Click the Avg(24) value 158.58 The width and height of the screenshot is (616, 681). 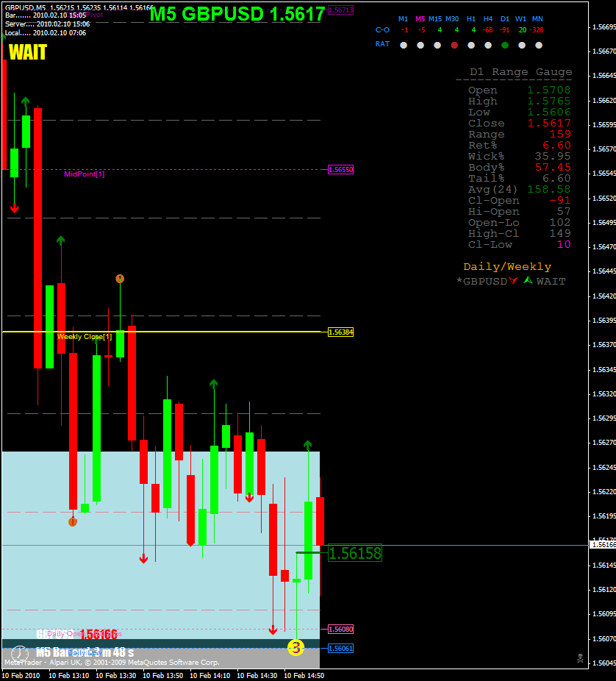(x=548, y=189)
